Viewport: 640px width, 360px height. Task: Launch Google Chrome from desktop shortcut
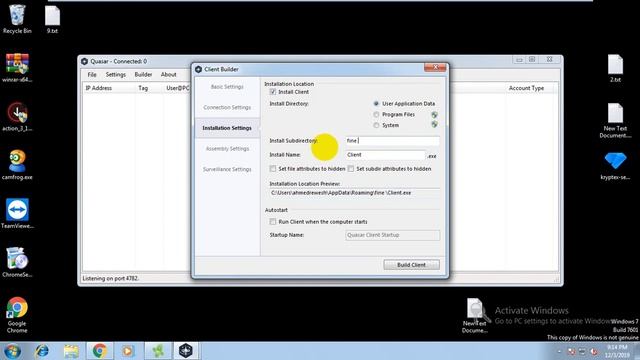tap(17, 315)
